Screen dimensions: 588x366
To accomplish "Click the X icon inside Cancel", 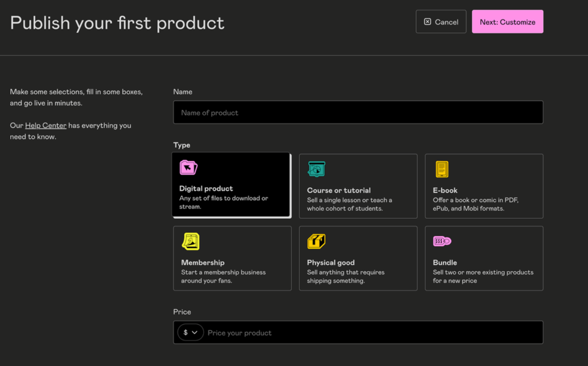I will (426, 21).
